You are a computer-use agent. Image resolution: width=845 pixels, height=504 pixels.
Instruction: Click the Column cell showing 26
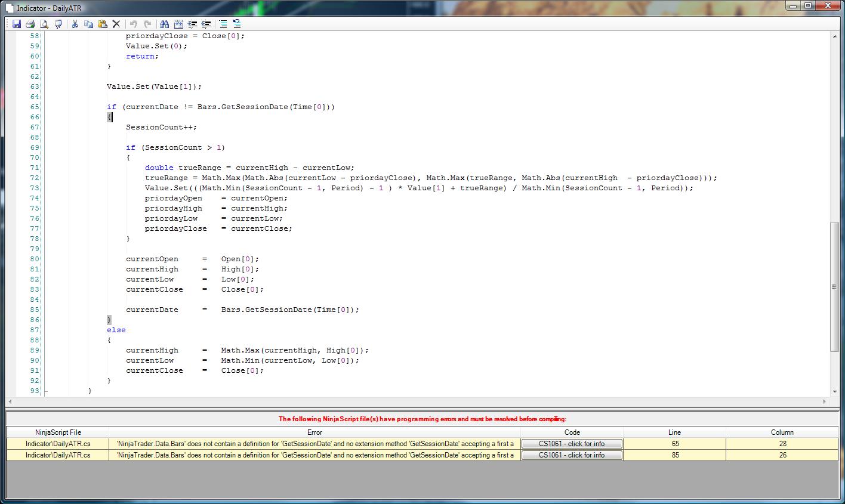tap(782, 455)
